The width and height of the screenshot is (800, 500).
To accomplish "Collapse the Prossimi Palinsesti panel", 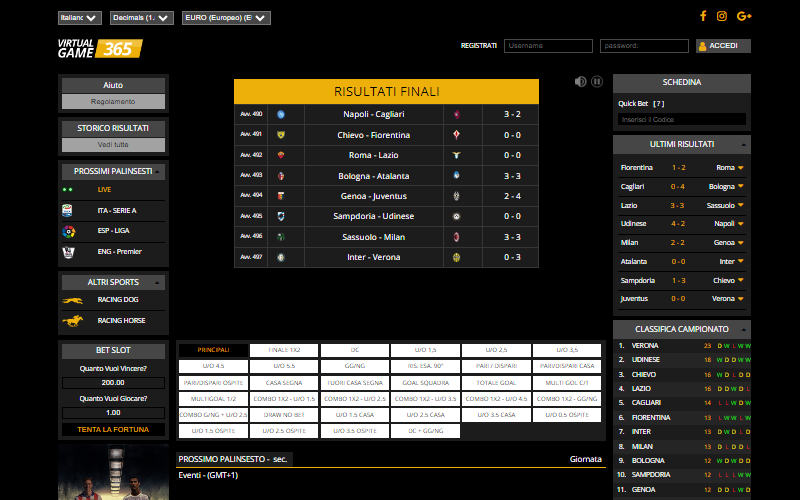I will point(157,171).
